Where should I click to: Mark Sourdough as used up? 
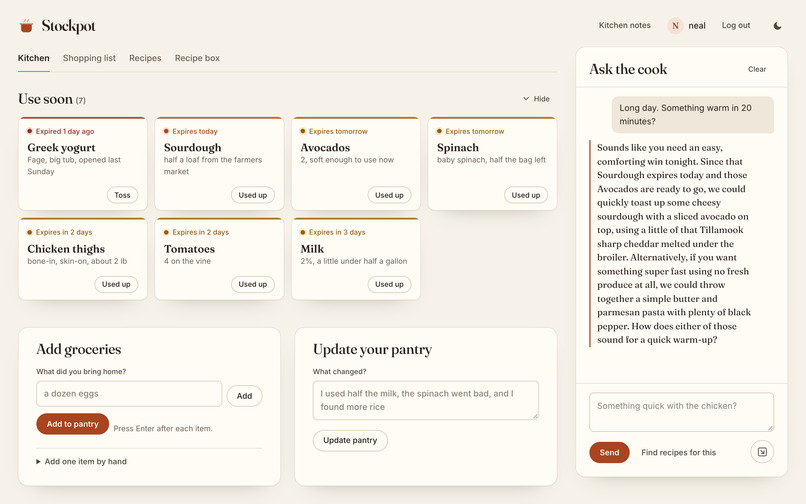252,195
